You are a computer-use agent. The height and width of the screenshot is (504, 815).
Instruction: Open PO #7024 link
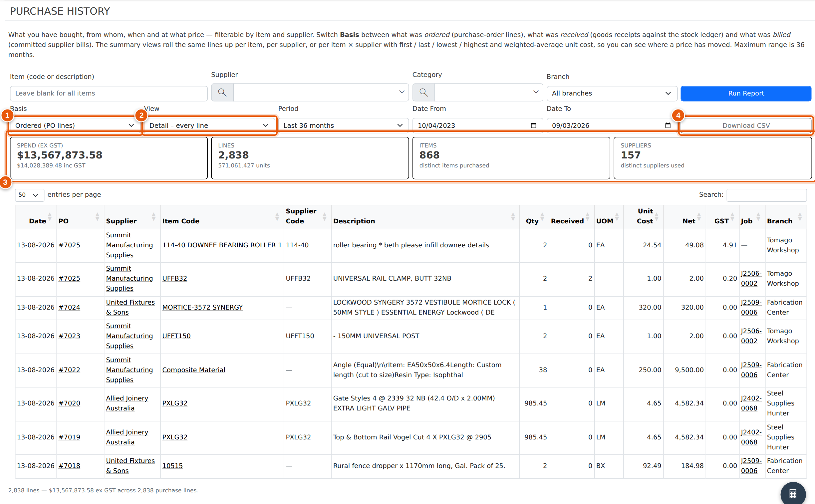point(69,307)
